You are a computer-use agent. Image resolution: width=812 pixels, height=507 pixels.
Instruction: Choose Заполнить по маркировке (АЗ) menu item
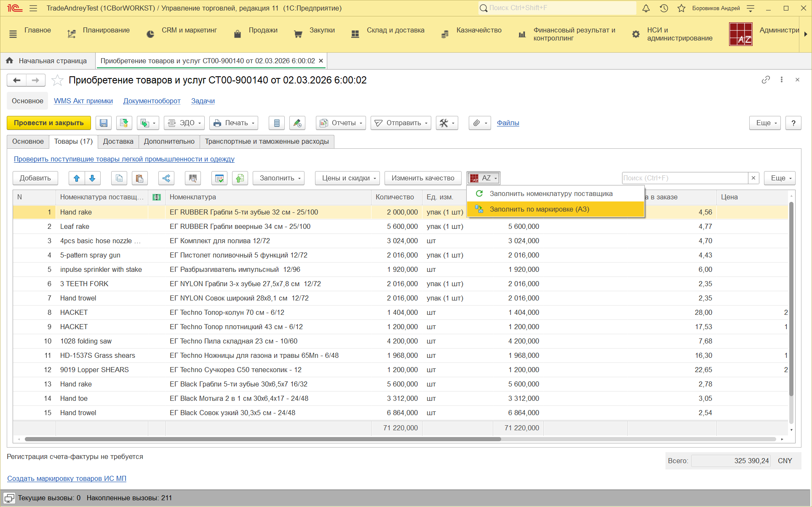click(x=539, y=209)
